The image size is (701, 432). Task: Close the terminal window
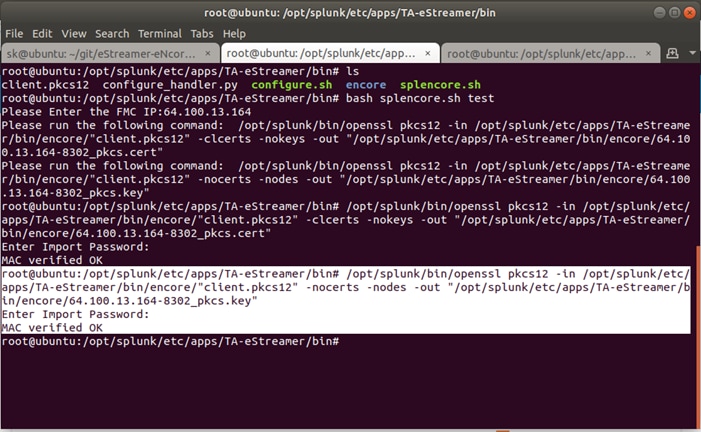click(x=690, y=13)
